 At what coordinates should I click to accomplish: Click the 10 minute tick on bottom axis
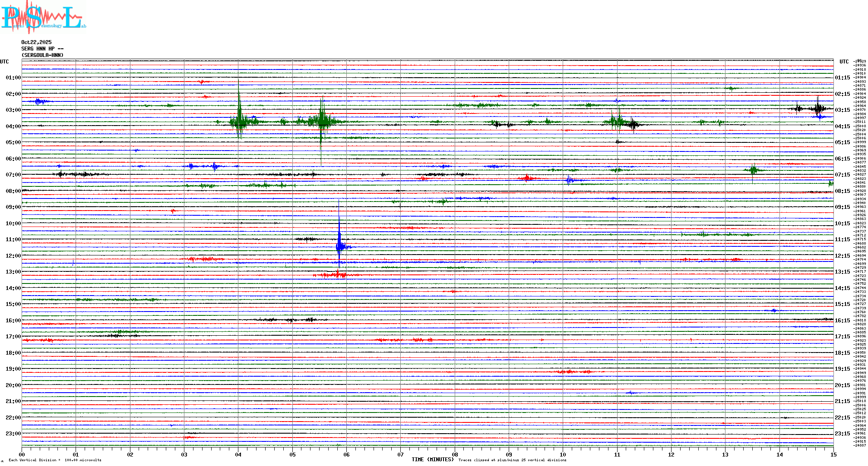click(563, 454)
